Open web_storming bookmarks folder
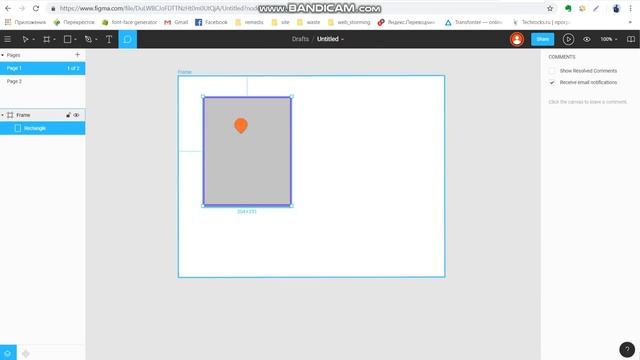 (349, 22)
